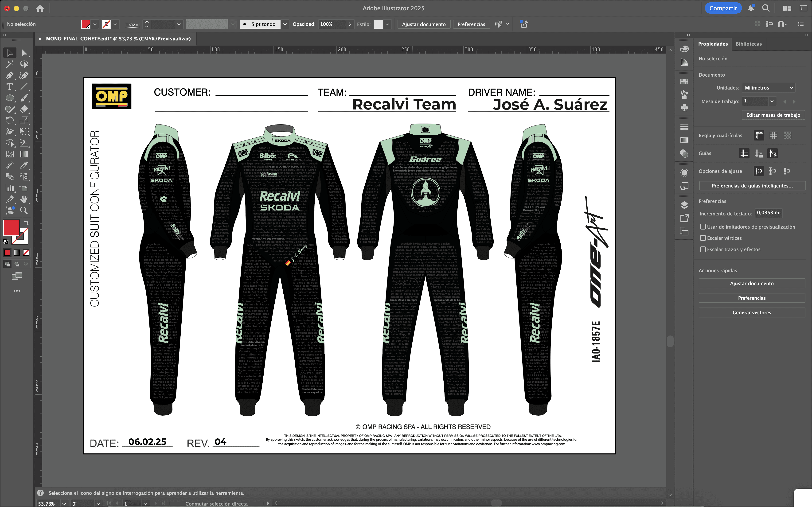This screenshot has height=507, width=812.
Task: Enable Usar delimitadores de previsualización checkbox
Action: tap(703, 227)
